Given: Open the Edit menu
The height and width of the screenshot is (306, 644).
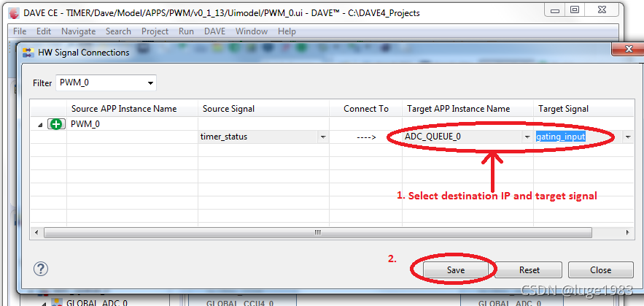Looking at the screenshot, I should pos(44,31).
